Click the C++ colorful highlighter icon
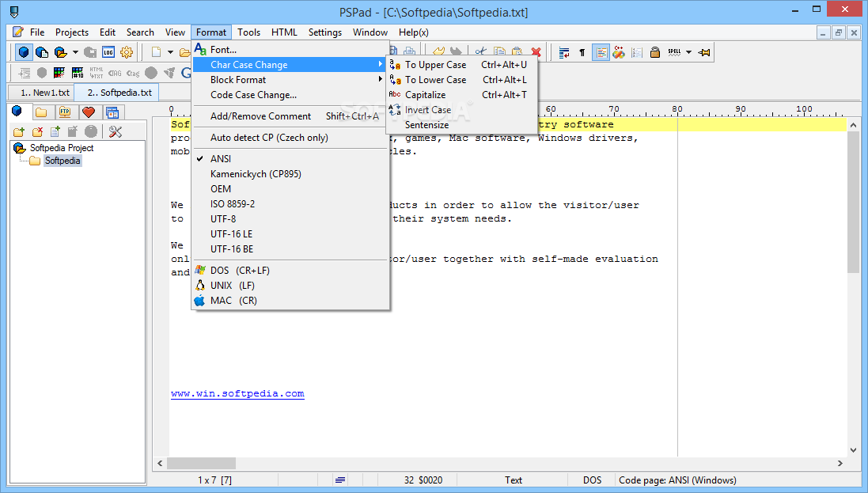868x493 pixels. tap(618, 52)
